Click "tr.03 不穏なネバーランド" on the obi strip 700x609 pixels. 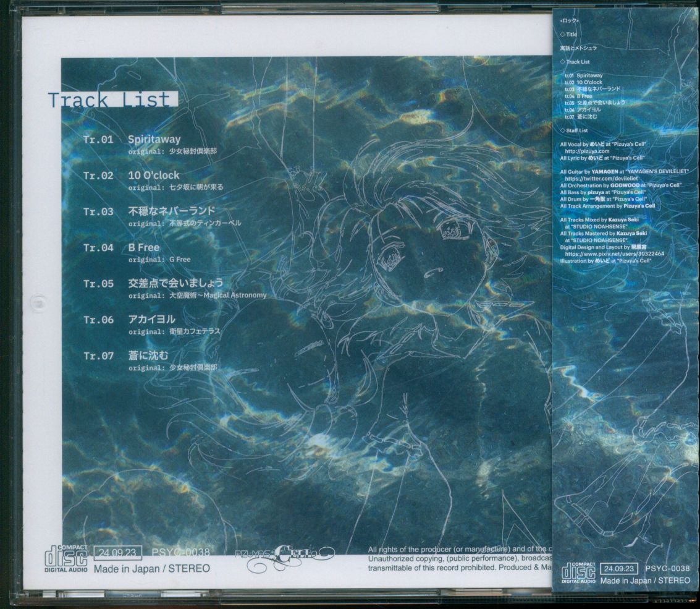coord(592,89)
